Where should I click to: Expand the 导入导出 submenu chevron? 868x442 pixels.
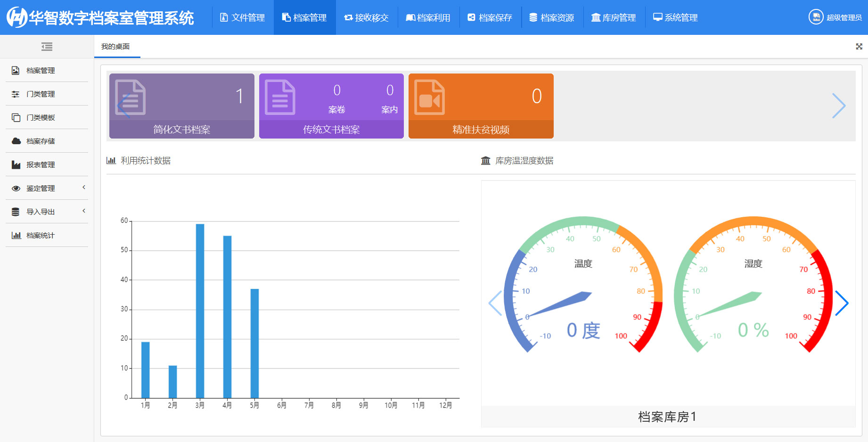tap(84, 211)
